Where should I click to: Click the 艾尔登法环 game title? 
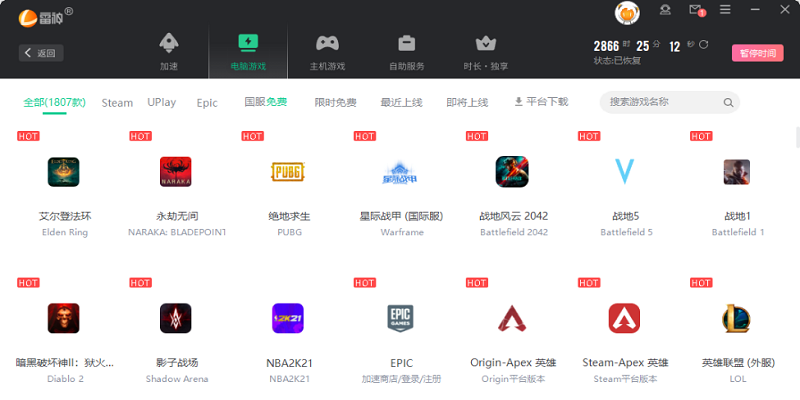[x=65, y=216]
